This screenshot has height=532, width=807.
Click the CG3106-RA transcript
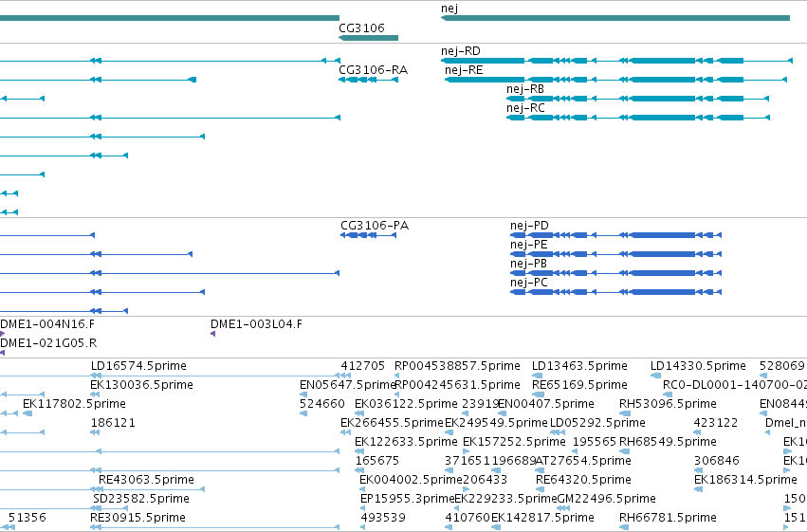(x=368, y=80)
